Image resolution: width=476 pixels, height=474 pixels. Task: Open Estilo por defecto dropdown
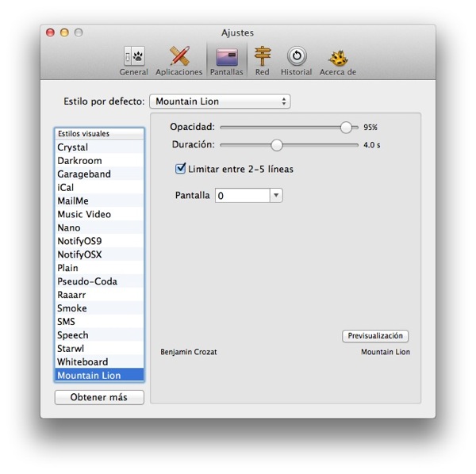coord(220,101)
